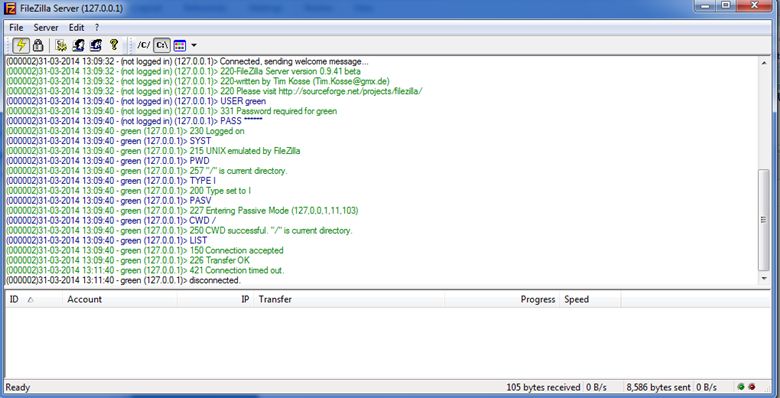Click the FileZilla icon in the title bar

pos(9,8)
